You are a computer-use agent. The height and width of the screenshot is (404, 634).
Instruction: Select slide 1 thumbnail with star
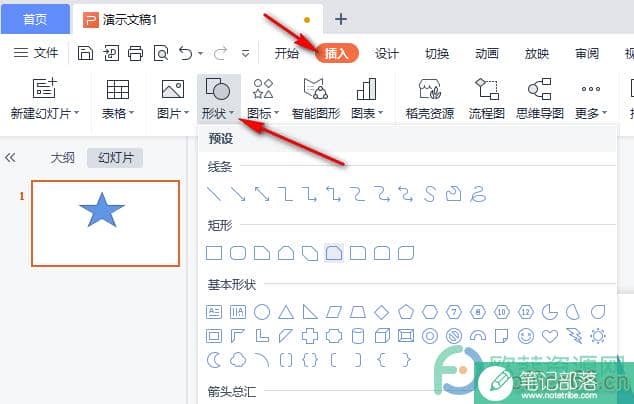106,223
